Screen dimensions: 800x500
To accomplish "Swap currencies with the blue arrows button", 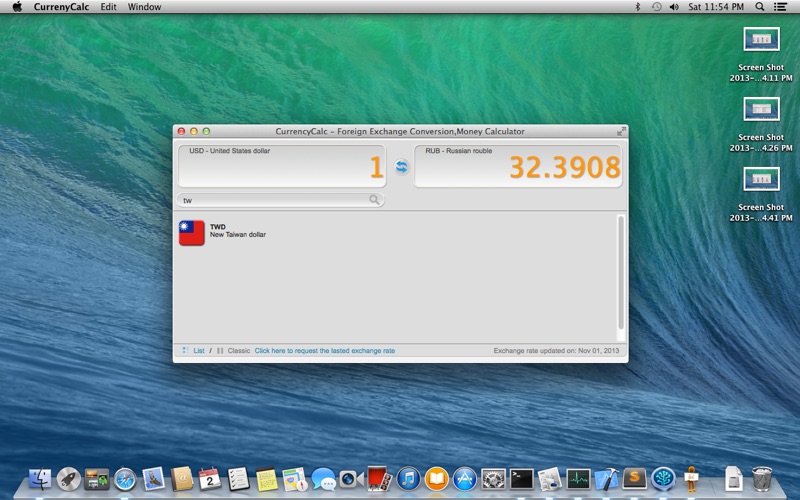I will [x=402, y=166].
